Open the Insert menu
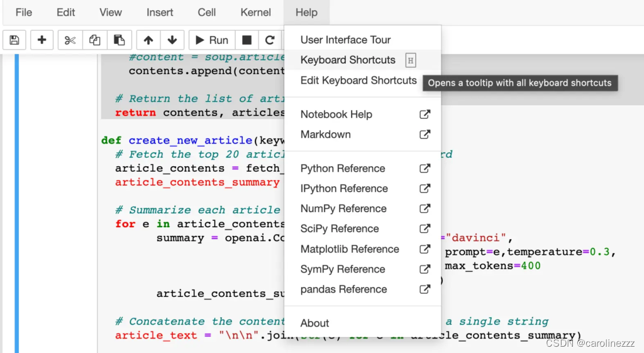 click(160, 13)
